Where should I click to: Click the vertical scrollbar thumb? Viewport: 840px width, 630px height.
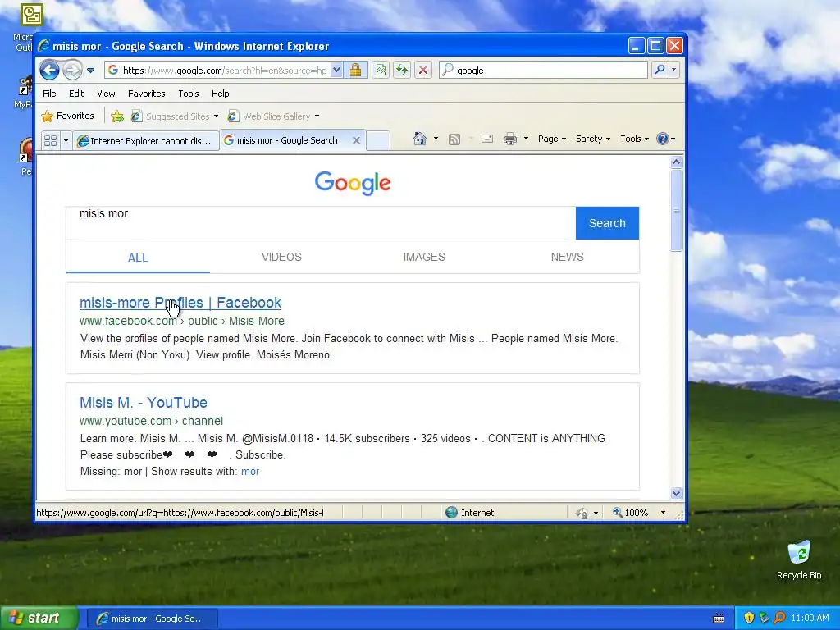(676, 210)
